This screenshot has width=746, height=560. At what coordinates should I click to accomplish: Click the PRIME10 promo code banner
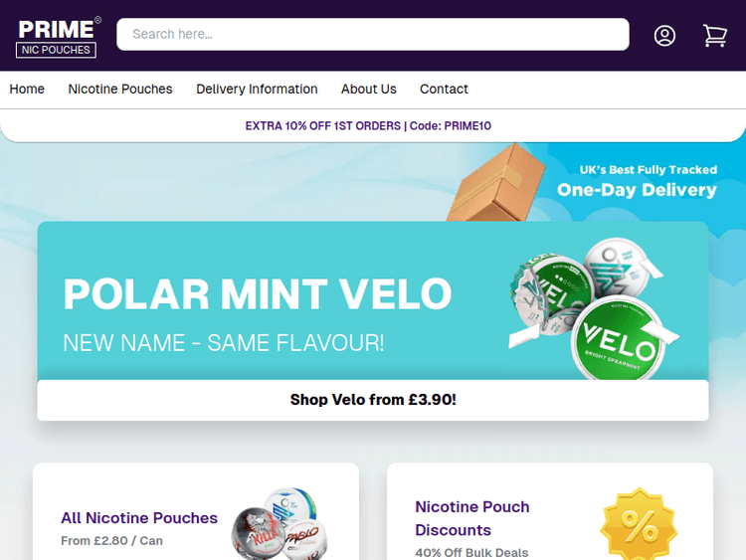pyautogui.click(x=368, y=126)
